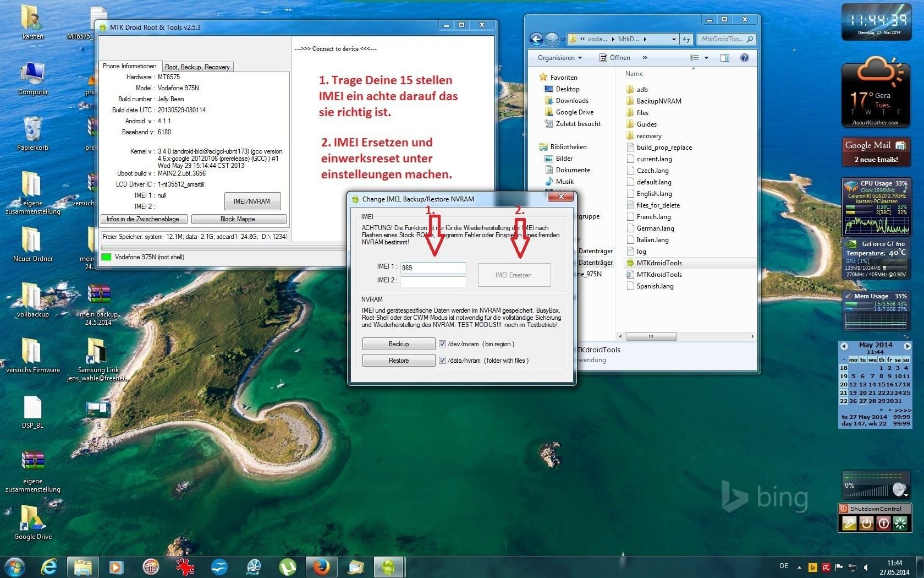Click the NVRAM Restore button

[399, 361]
